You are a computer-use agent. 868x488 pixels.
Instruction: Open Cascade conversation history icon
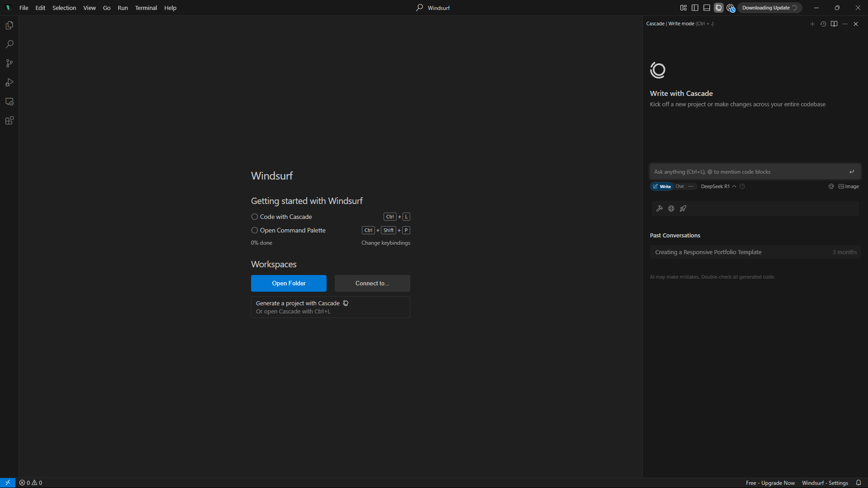pyautogui.click(x=823, y=24)
